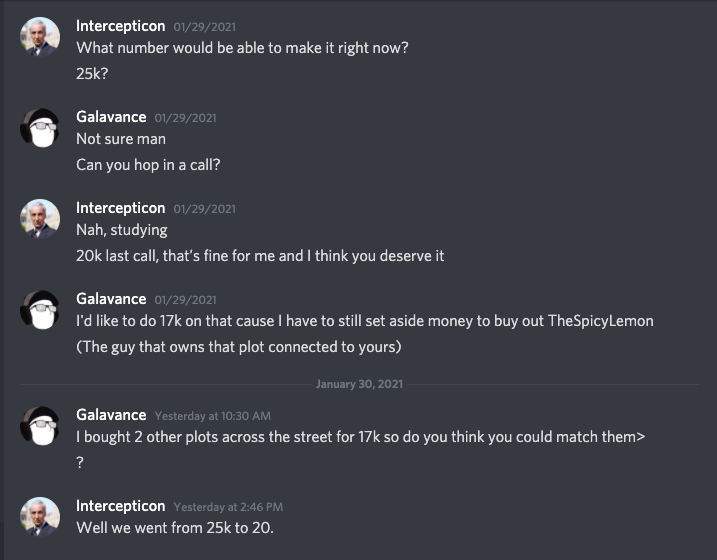The height and width of the screenshot is (560, 717).
Task: Click the message 'Well we went from 25k to 20.'
Action: point(175,528)
